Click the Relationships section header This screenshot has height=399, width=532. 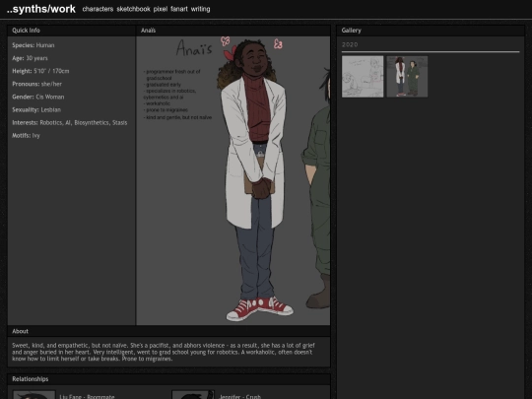[168, 379]
